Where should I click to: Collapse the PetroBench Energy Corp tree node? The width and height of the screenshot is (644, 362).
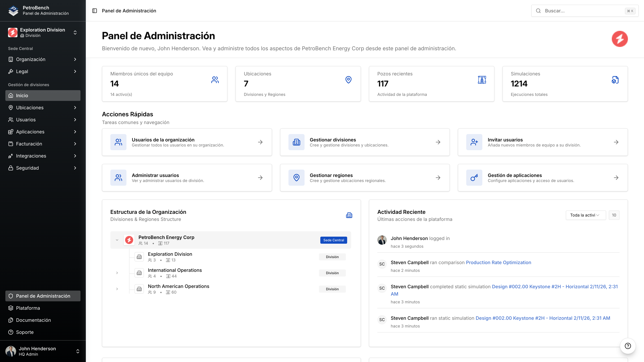(x=117, y=240)
